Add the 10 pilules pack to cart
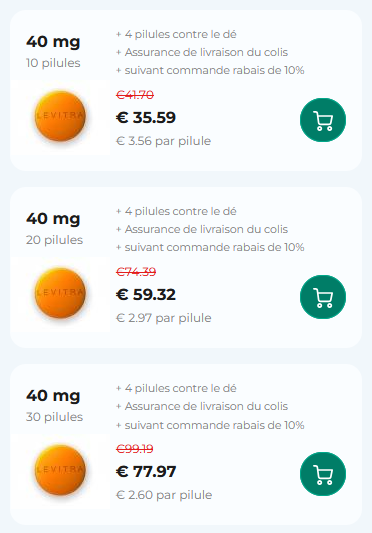372x533 pixels. 323,120
